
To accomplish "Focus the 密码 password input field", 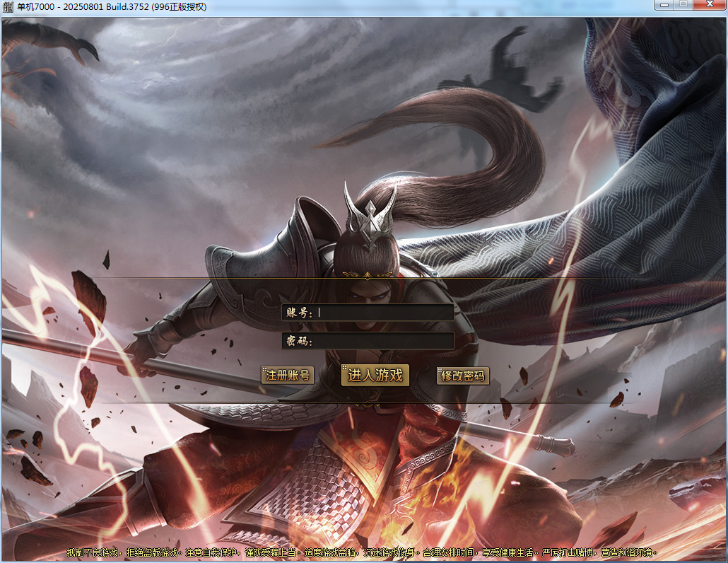I will pyautogui.click(x=384, y=341).
